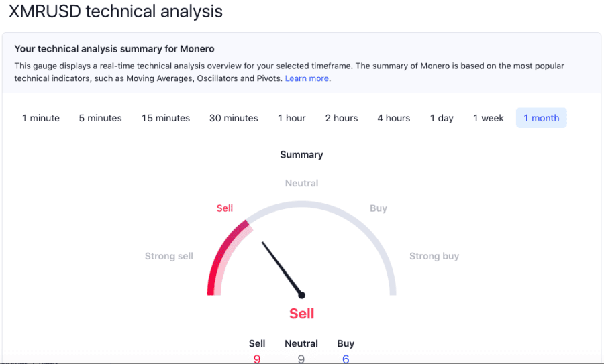Open the 2 hours timeframe
604x364 pixels.
pos(342,118)
